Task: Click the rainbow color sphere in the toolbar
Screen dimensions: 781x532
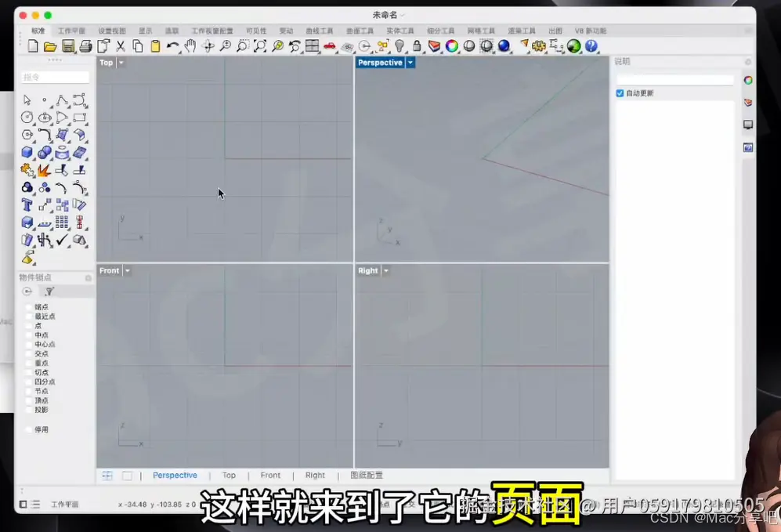Action: point(452,47)
